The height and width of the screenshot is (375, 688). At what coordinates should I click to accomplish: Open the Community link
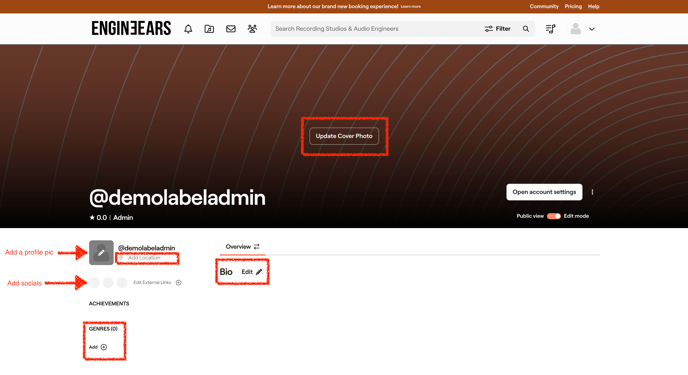point(544,7)
